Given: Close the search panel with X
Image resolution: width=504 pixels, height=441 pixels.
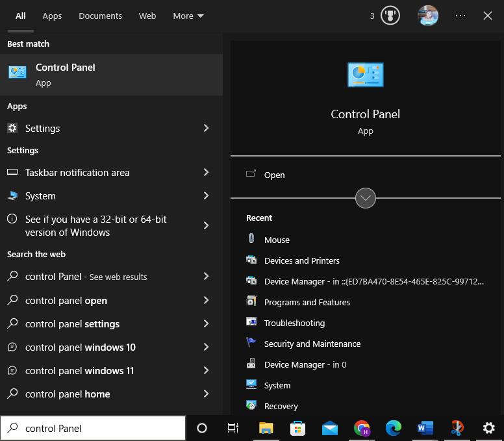Looking at the screenshot, I should [x=488, y=16].
